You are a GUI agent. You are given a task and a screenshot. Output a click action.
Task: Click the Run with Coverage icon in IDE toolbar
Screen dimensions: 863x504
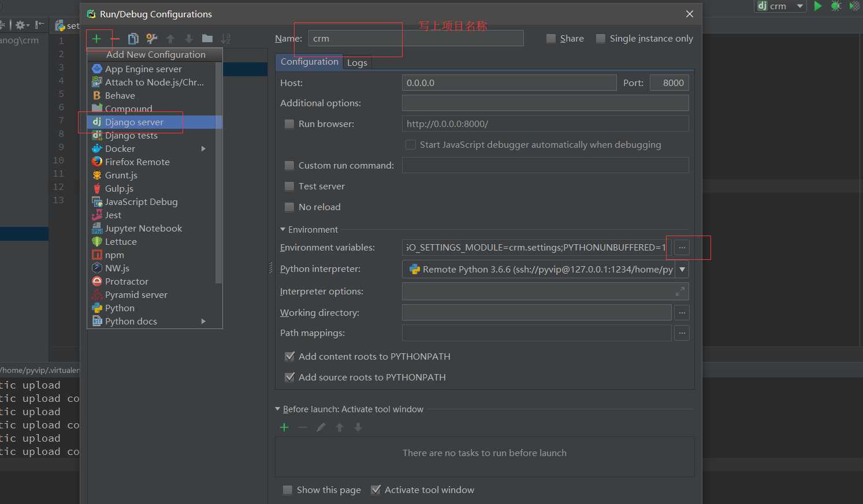coord(854,6)
